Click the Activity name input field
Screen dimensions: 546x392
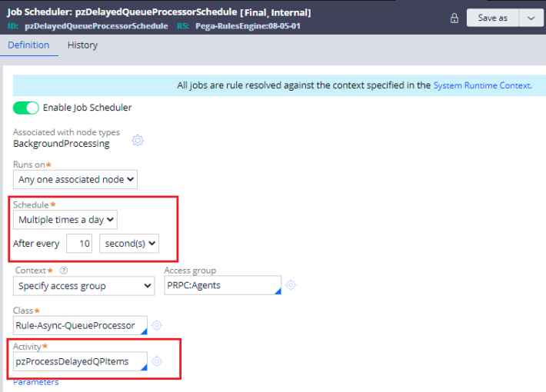(x=79, y=361)
